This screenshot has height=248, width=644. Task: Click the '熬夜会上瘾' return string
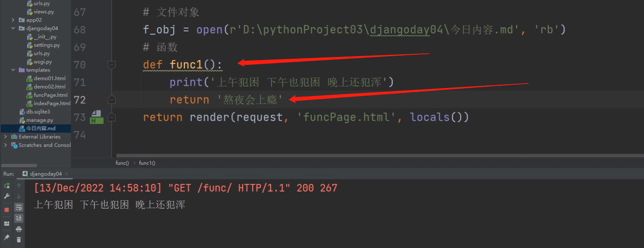(x=250, y=100)
